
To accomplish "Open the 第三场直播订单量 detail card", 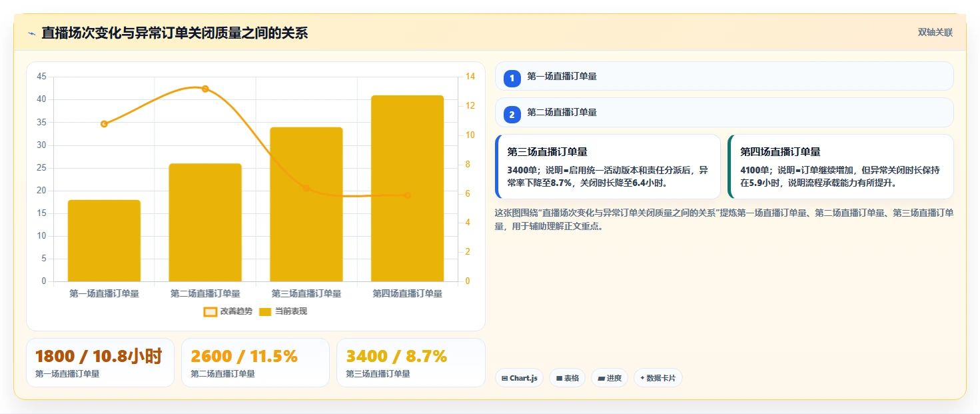I will click(x=608, y=167).
